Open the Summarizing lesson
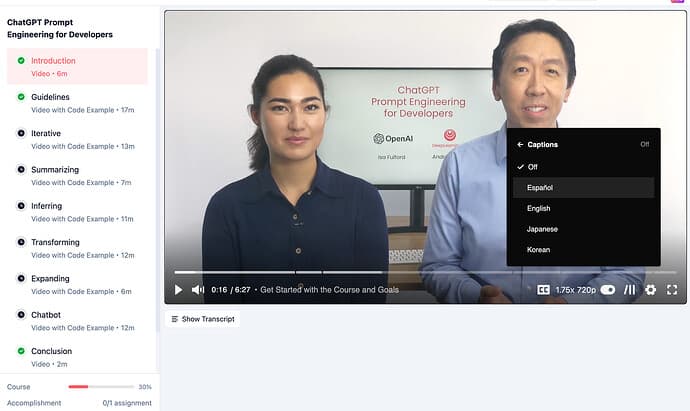Image resolution: width=690 pixels, height=411 pixels. [x=77, y=176]
